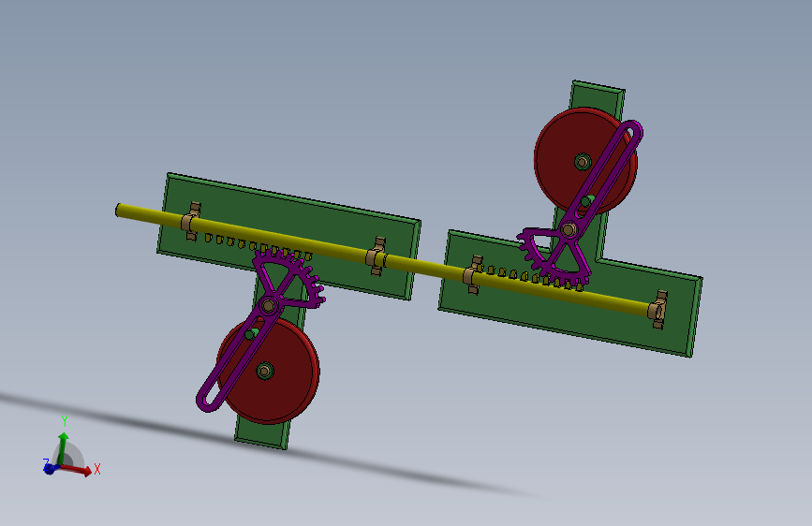Click the red X axis arrow of triad

click(x=78, y=469)
